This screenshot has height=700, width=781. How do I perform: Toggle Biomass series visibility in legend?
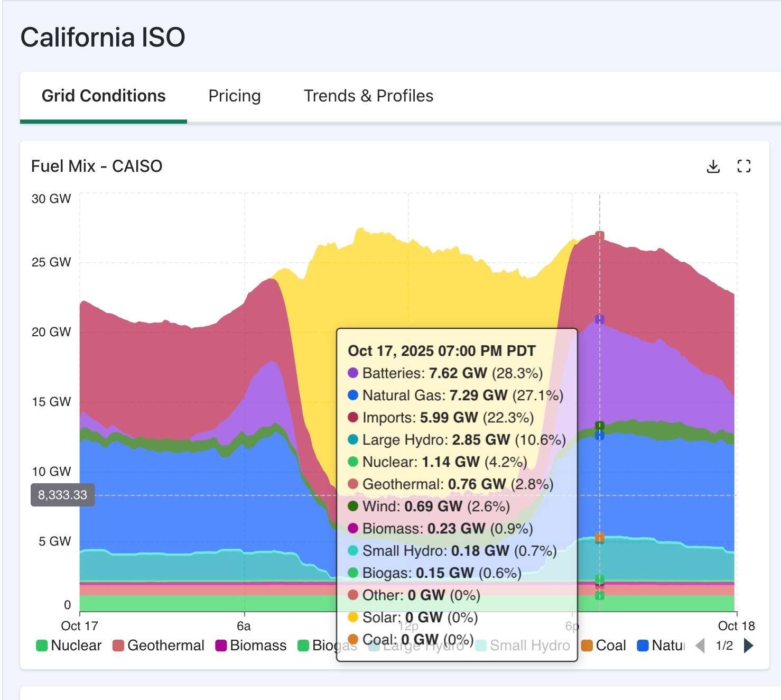[x=252, y=646]
